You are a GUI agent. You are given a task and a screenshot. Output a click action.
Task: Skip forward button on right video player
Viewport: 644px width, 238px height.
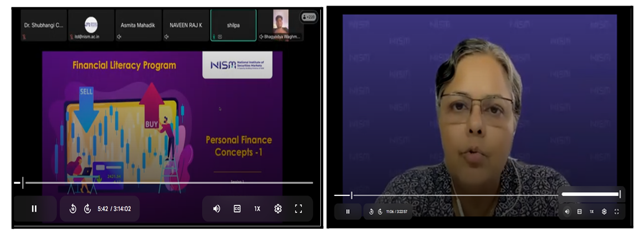[x=380, y=211]
